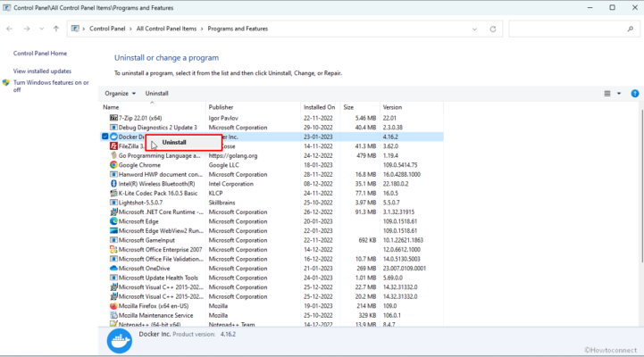Click the blue help question mark icon
The height and width of the screenshot is (357, 644).
coord(634,94)
